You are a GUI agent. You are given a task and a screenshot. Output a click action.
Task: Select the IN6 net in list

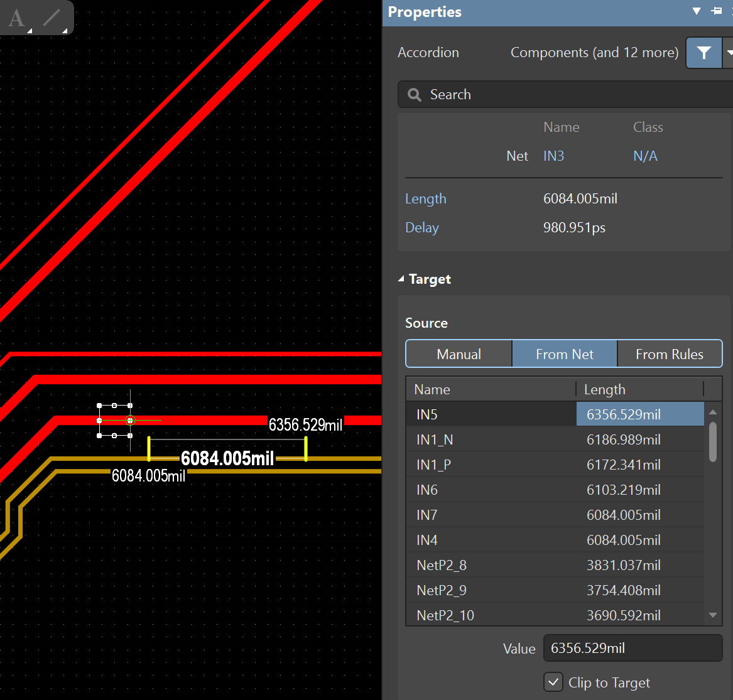pyautogui.click(x=427, y=490)
